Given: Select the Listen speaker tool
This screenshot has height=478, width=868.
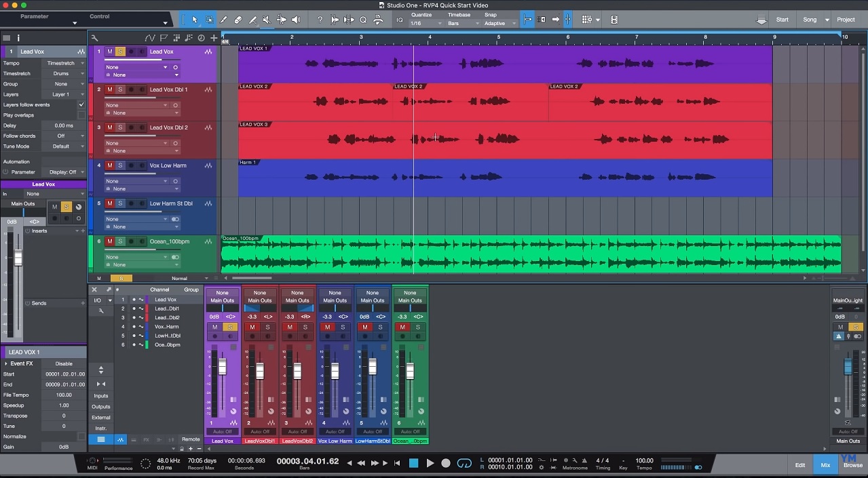Looking at the screenshot, I should pos(297,20).
